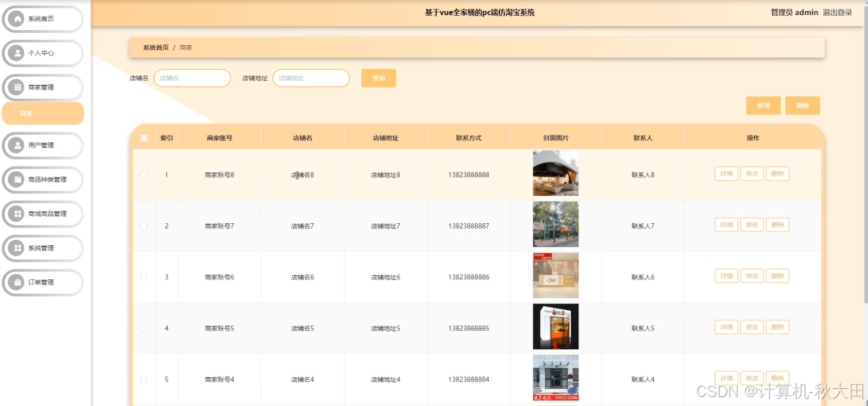Click 修改 for 商家账号7
Screen dimensions: 868x406
click(752, 225)
